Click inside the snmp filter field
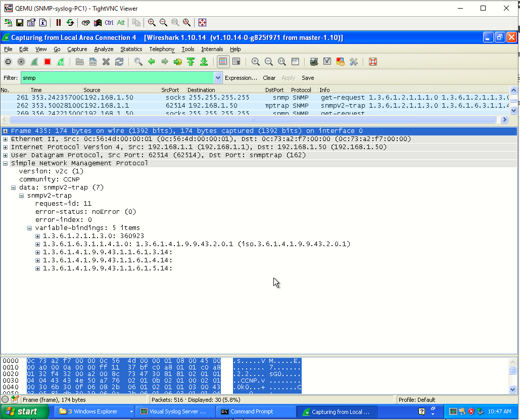Viewport: 520px width, 420px height. (x=118, y=78)
